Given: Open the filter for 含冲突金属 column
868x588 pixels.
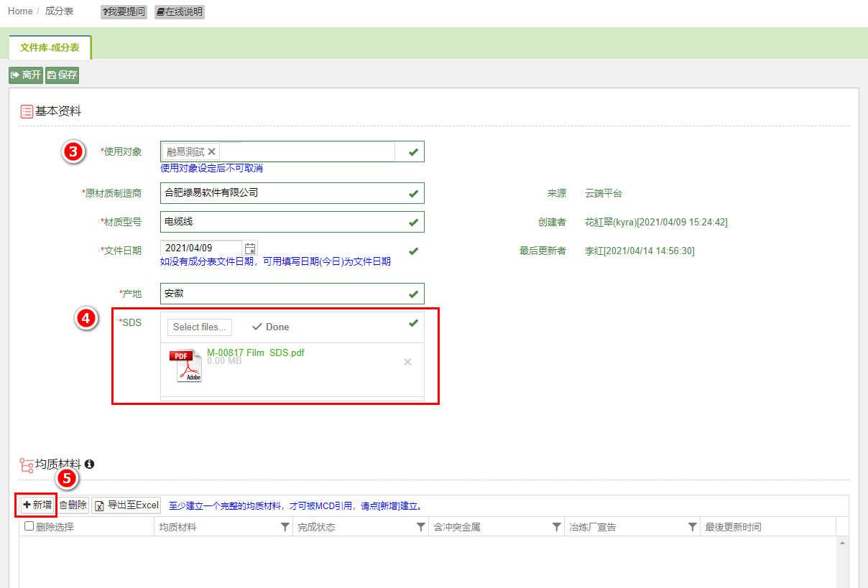Looking at the screenshot, I should tap(556, 527).
